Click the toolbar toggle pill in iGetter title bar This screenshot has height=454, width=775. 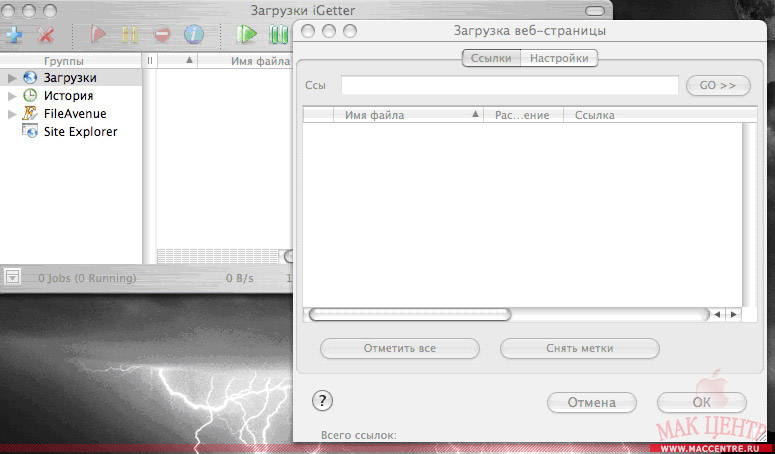click(x=595, y=11)
